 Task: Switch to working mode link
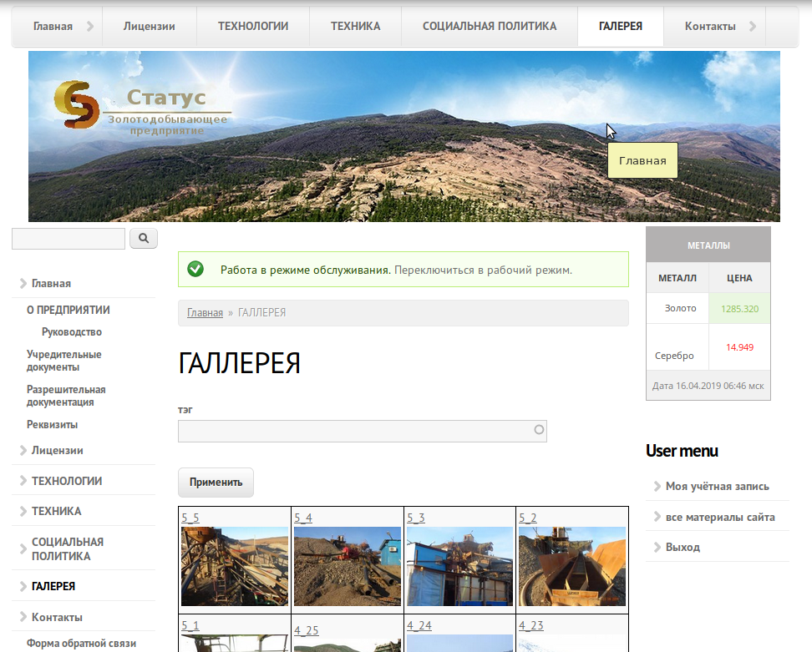[483, 270]
